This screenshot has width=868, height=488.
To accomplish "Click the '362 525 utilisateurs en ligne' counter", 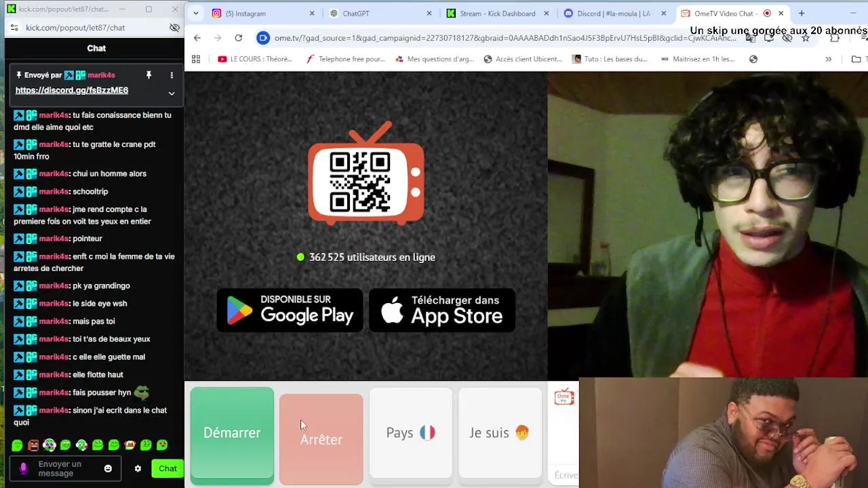I will click(x=366, y=257).
